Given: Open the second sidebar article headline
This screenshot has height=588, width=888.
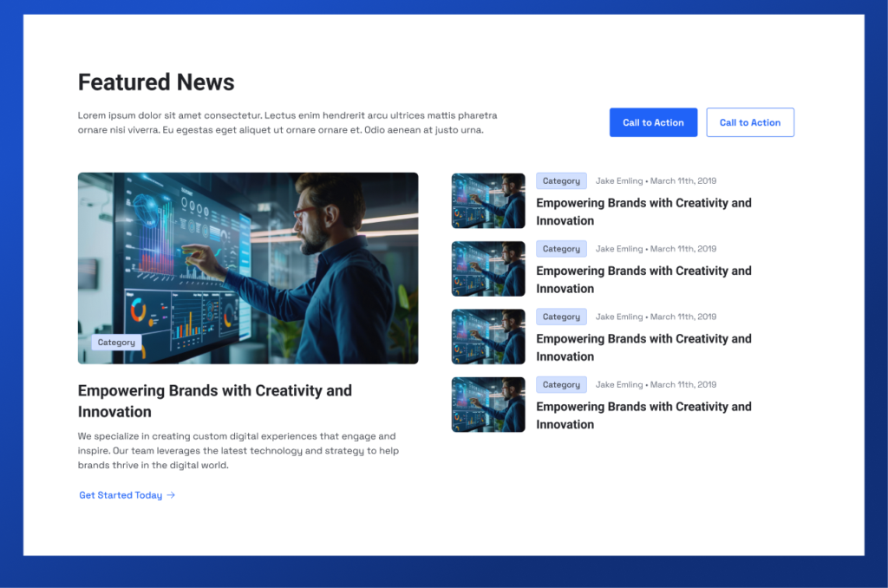Looking at the screenshot, I should [643, 279].
